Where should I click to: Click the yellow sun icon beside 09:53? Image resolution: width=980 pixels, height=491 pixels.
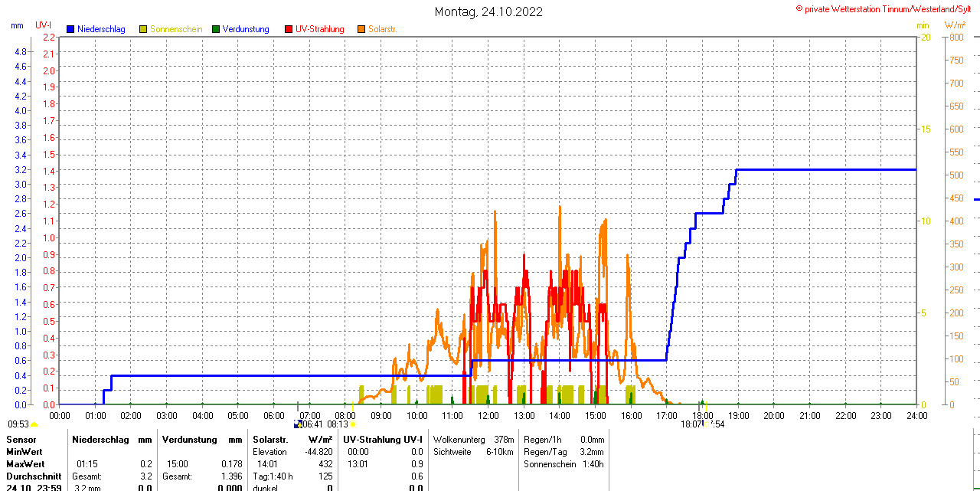[34, 424]
